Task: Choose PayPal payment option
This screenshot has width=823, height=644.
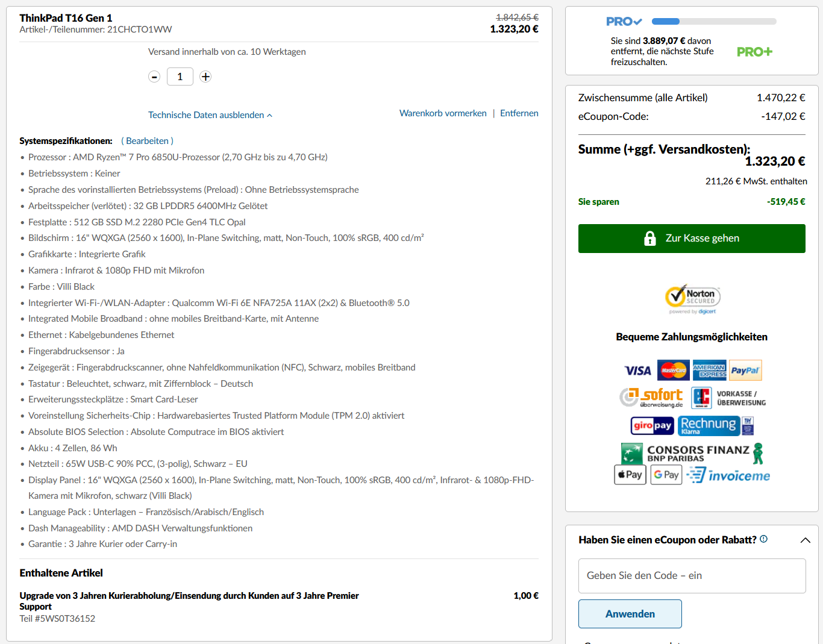Action: click(745, 370)
